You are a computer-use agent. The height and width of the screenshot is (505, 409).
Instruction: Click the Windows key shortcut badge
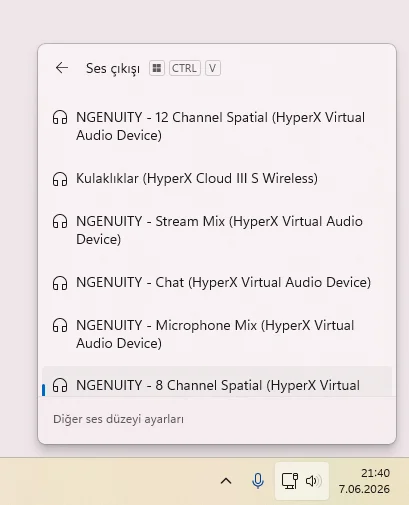(157, 68)
